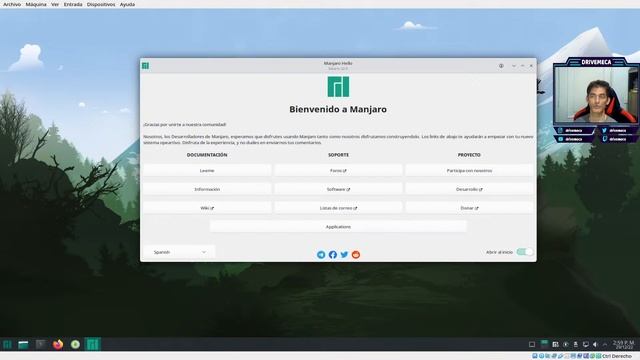Open the Manjaro application launcher menu
Screen dimensions: 640x360
pyautogui.click(x=7, y=344)
